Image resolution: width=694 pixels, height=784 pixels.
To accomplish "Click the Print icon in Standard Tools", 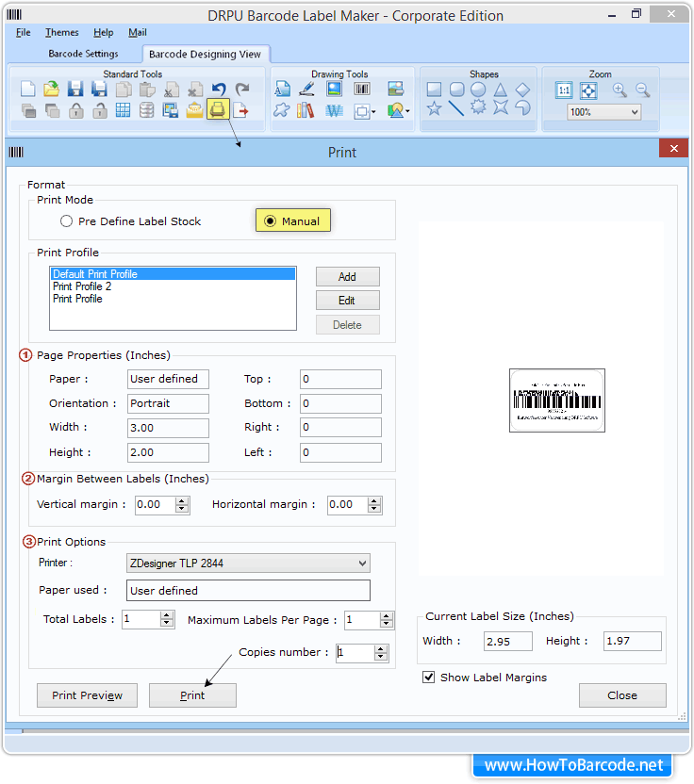I will click(x=218, y=110).
